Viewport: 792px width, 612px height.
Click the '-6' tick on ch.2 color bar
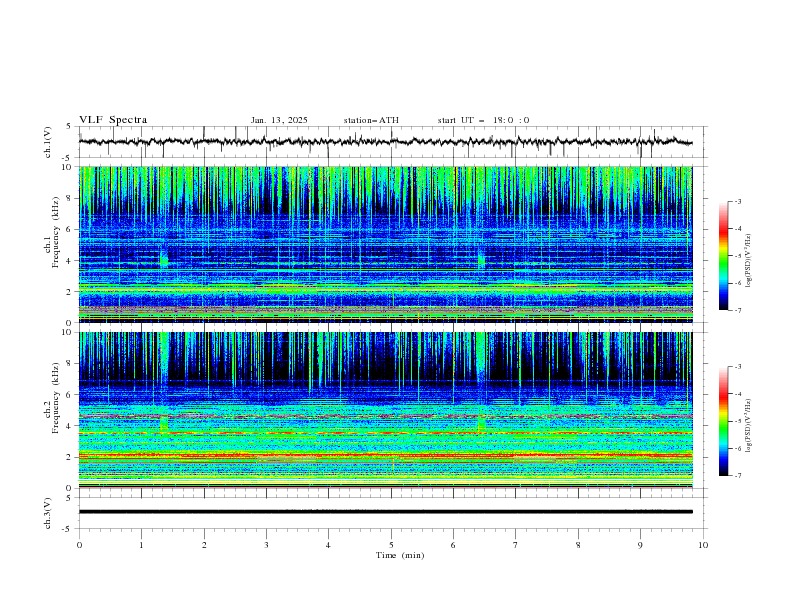tap(737, 448)
